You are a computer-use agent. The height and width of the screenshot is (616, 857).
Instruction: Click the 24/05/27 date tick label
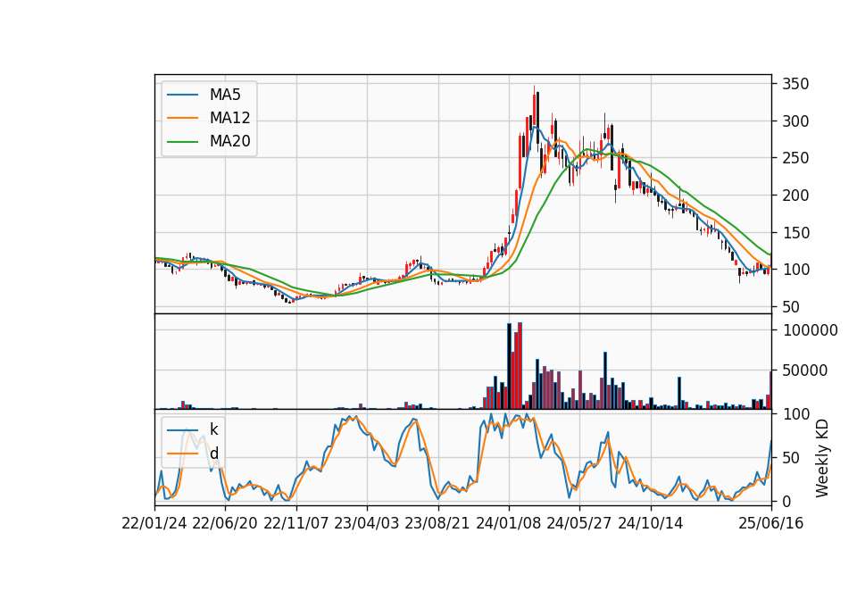[579, 524]
